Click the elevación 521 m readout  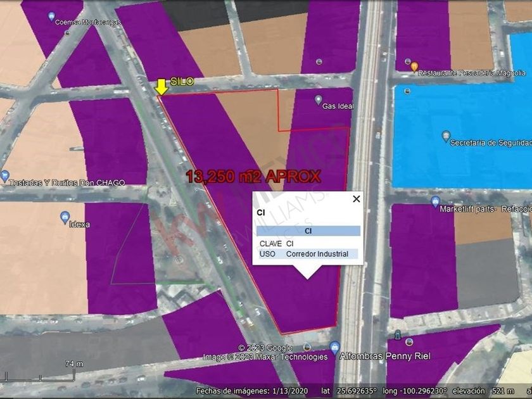(483, 391)
